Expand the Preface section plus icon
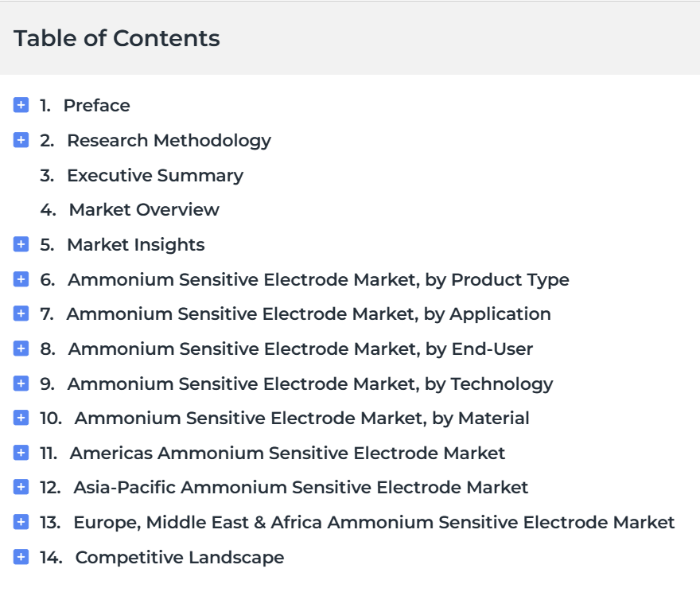 [21, 105]
